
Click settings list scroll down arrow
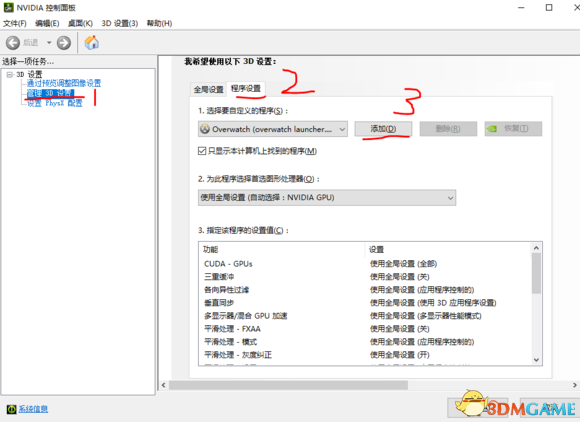click(536, 360)
